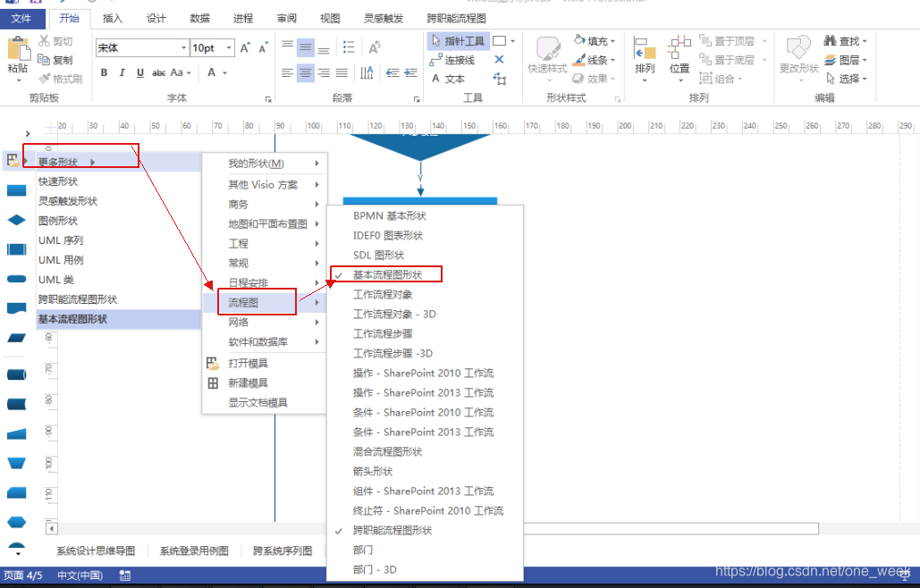Open the 更改形状 change shape tool

tap(799, 54)
